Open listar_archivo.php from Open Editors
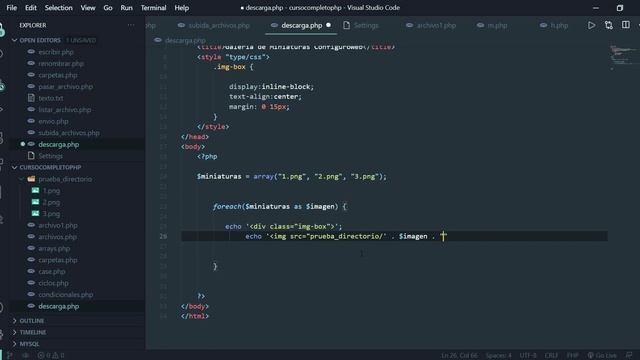 (x=64, y=110)
